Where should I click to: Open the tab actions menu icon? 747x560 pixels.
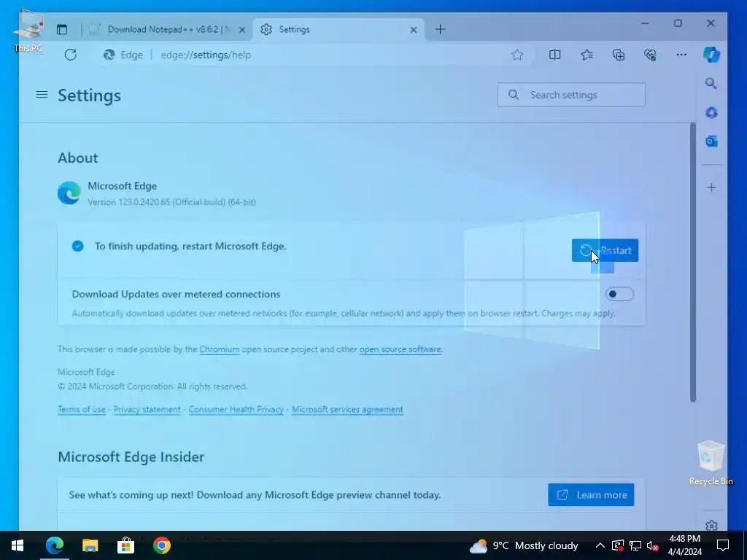(62, 29)
